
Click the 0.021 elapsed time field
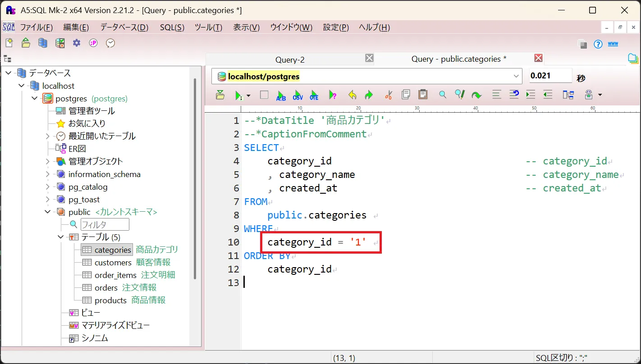point(550,76)
